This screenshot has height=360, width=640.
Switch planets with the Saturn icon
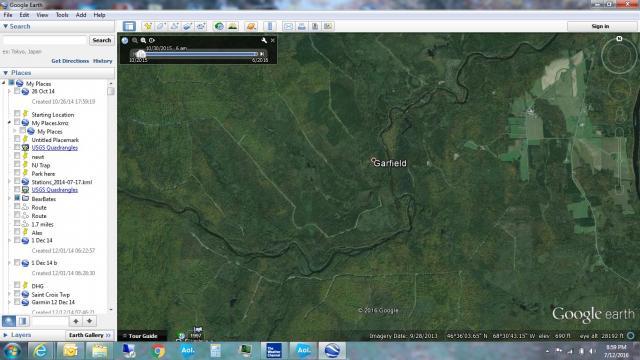pyautogui.click(x=251, y=26)
